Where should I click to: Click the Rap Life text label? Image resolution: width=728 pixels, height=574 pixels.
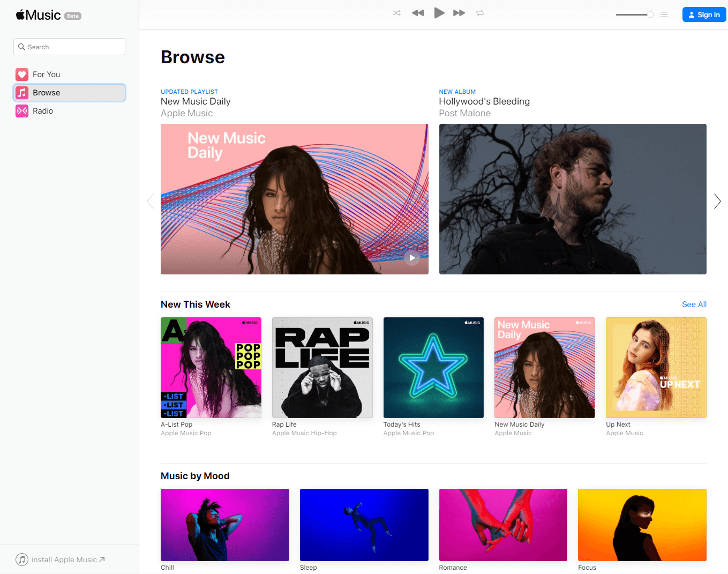284,424
